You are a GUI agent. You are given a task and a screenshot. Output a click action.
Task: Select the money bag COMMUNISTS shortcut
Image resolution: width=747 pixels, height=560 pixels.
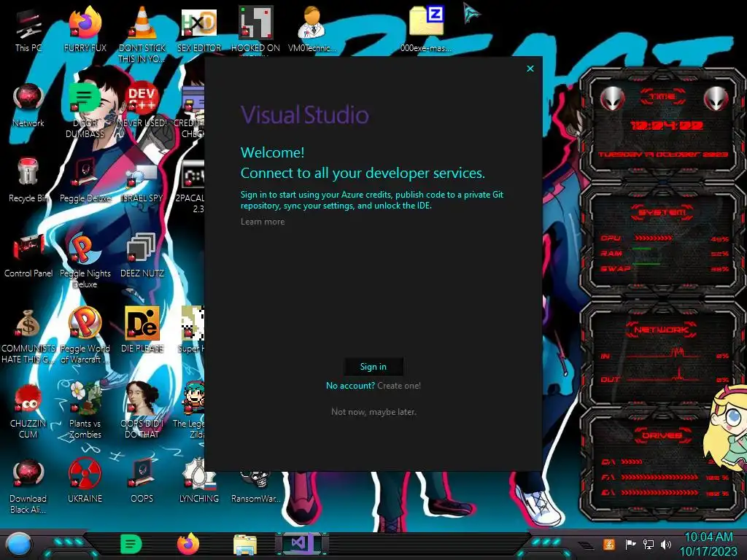pyautogui.click(x=28, y=335)
